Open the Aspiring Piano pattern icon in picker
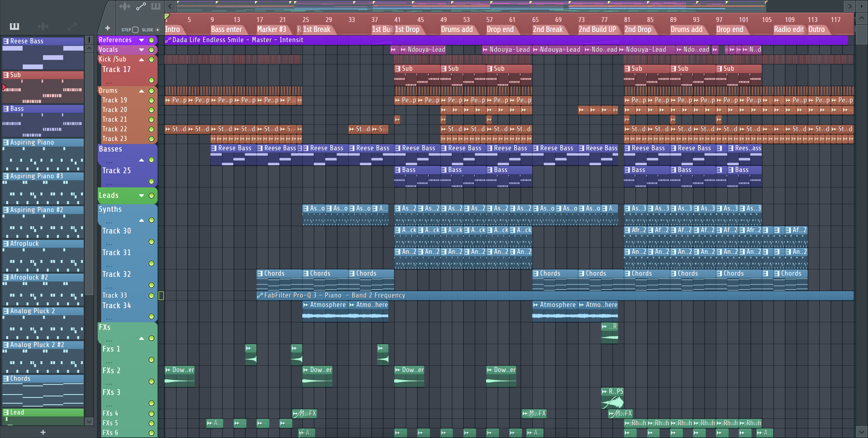 [6, 142]
